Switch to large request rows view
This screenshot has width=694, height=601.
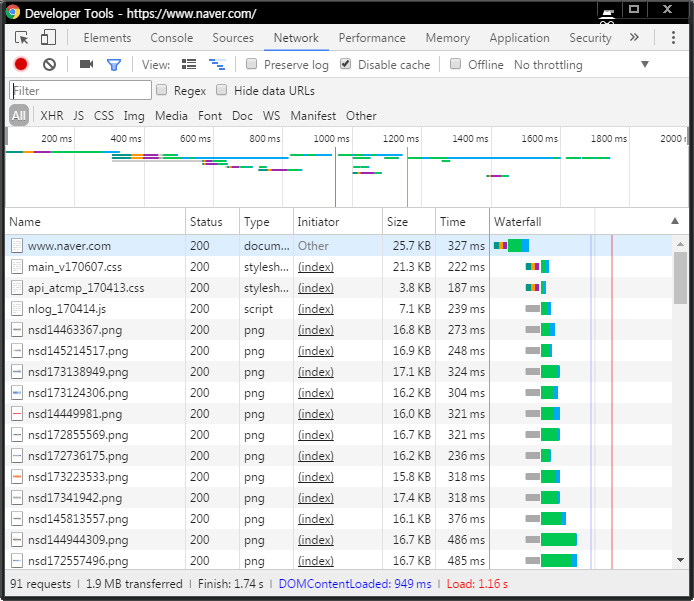(190, 65)
